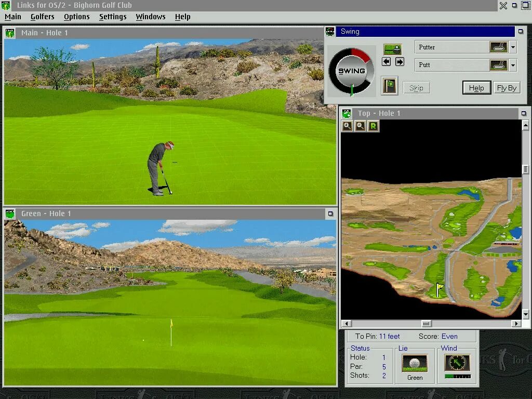Image resolution: width=532 pixels, height=399 pixels.
Task: Open the Options menu
Action: coord(77,17)
